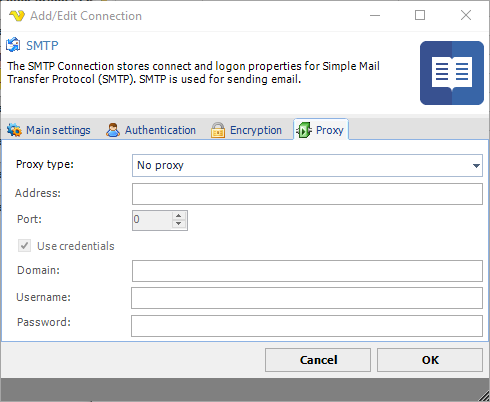Click the Cancel button
The width and height of the screenshot is (490, 402).
pos(318,360)
